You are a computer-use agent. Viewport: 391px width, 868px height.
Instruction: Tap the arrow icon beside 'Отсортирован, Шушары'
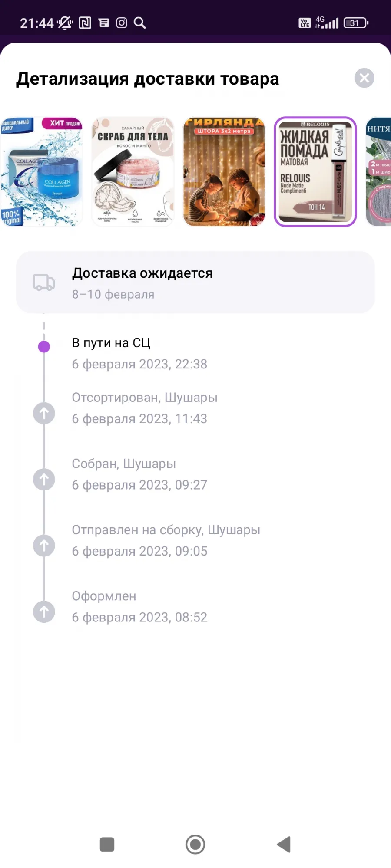coord(44,413)
